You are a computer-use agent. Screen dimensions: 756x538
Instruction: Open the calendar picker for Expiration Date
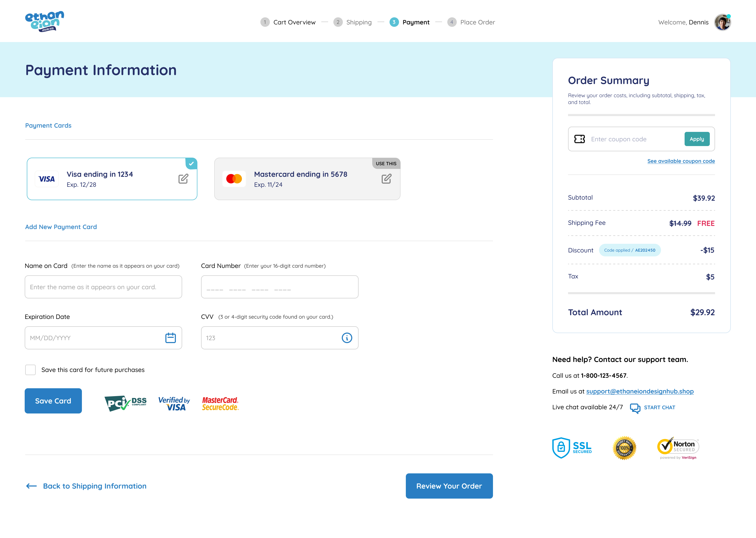170,338
